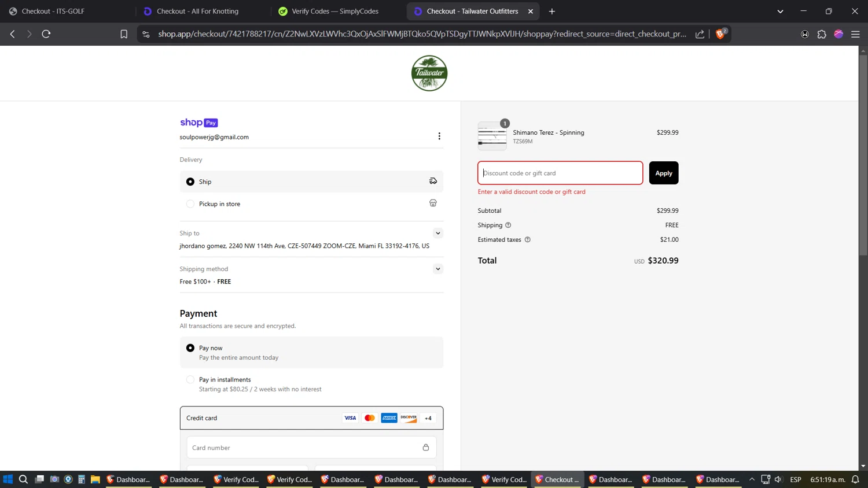Open Windows taskbar search
This screenshot has height=488, width=868.
23,479
